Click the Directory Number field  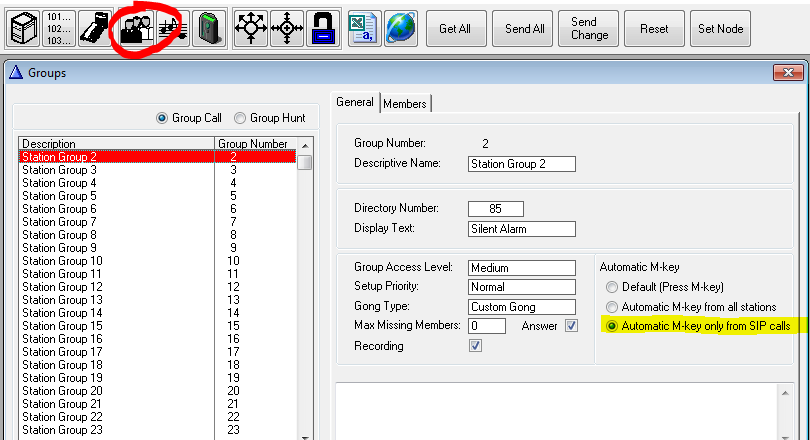point(495,209)
